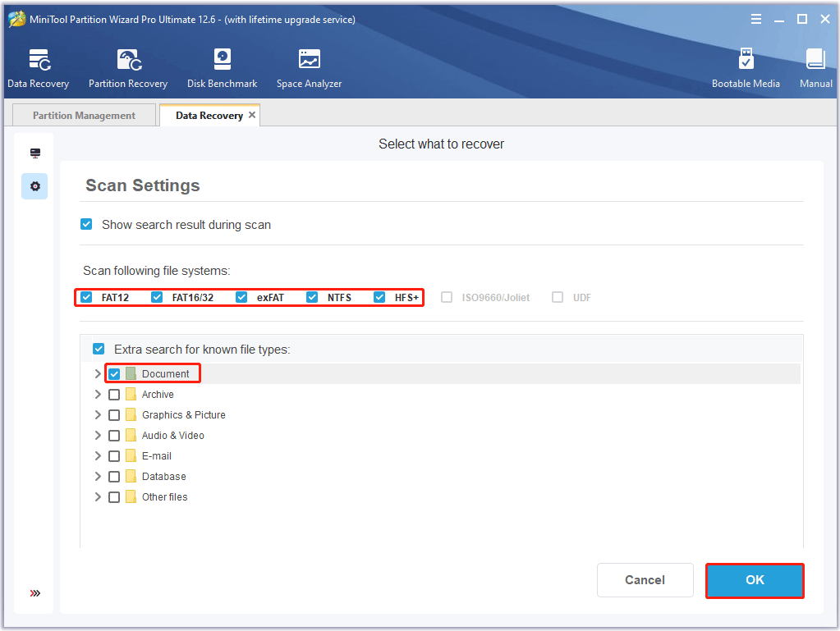Viewport: 840px width, 631px height.
Task: Select the Graphics & Picture row label
Action: coord(184,414)
